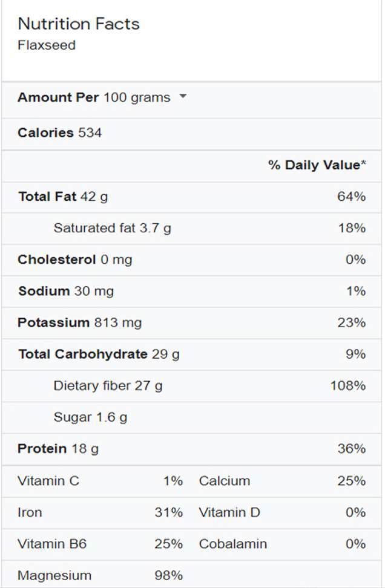Click the Total Carbohydrate 29 g row
The width and height of the screenshot is (385, 588).
coord(99,354)
